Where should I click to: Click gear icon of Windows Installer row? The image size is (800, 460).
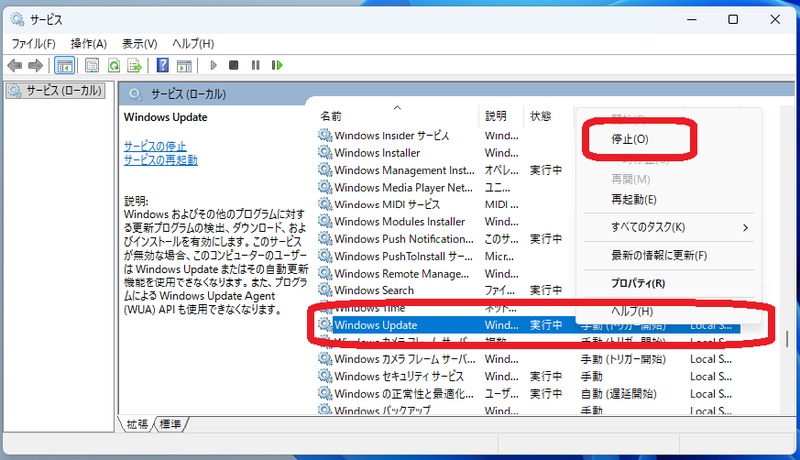point(325,152)
